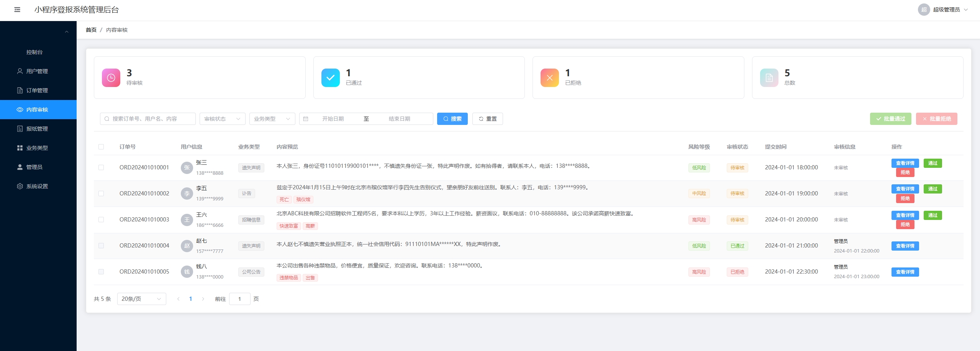Image resolution: width=980 pixels, height=351 pixels.
Task: Check the row for order ORD202401010001
Action: click(x=101, y=167)
